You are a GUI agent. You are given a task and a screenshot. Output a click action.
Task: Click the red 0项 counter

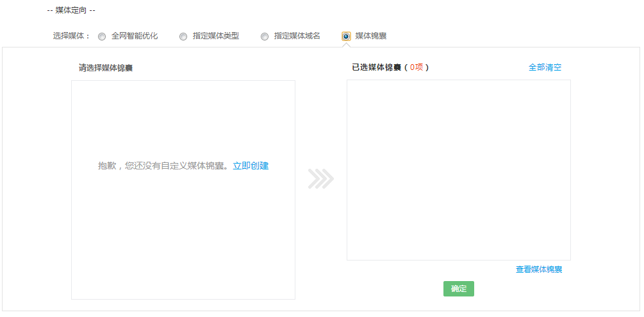[417, 67]
